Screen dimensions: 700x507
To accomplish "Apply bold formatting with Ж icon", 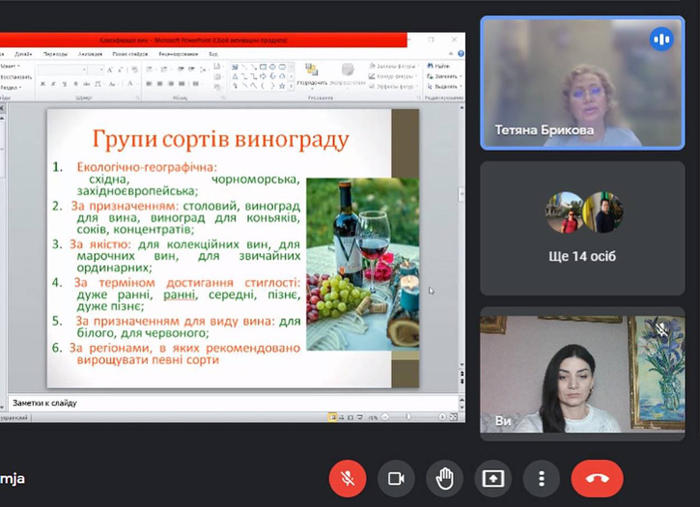I will coord(43,83).
